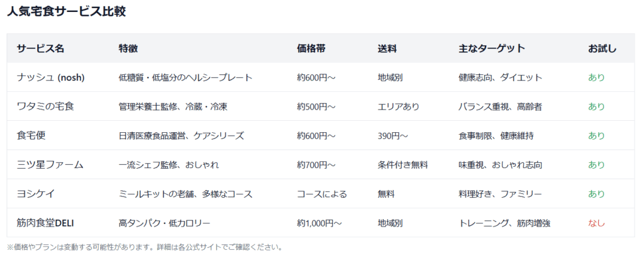Click the 三ツ星ファーム service name
Image resolution: width=644 pixels, height=265 pixels.
(50, 165)
